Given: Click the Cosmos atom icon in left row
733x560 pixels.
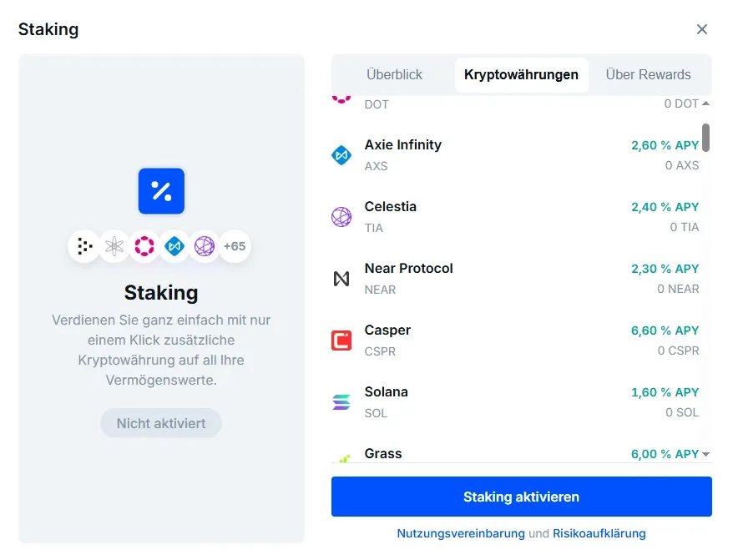Looking at the screenshot, I should [114, 246].
